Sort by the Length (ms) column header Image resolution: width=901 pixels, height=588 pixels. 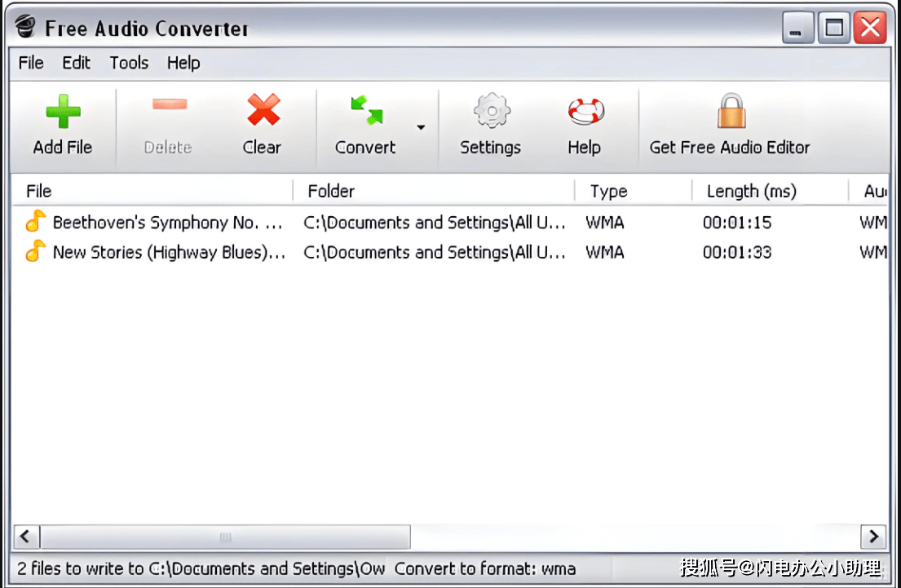click(770, 191)
